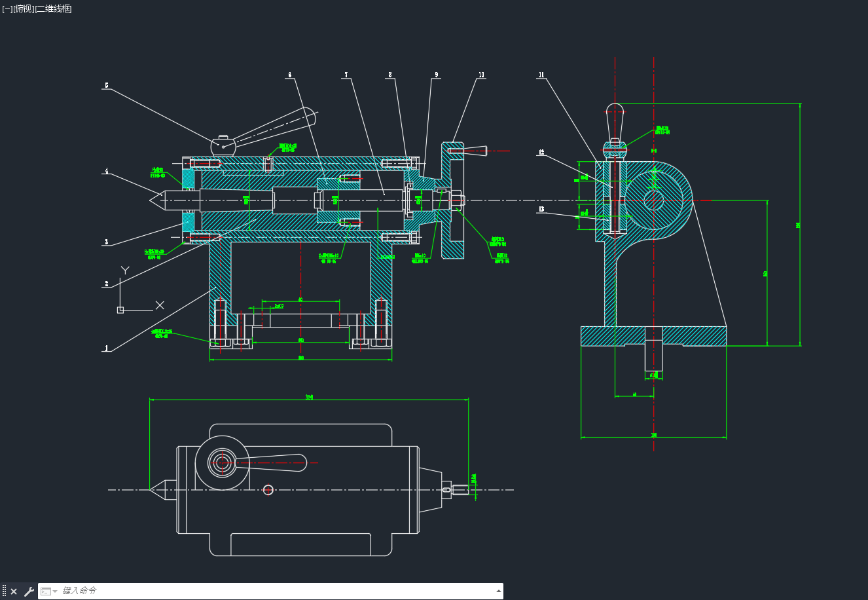The width and height of the screenshot is (868, 600).
Task: Select the part number 7 label
Action: [346, 75]
